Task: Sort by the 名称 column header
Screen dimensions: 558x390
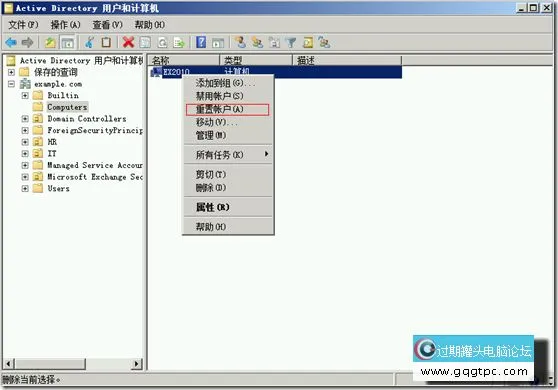Action: (x=184, y=60)
